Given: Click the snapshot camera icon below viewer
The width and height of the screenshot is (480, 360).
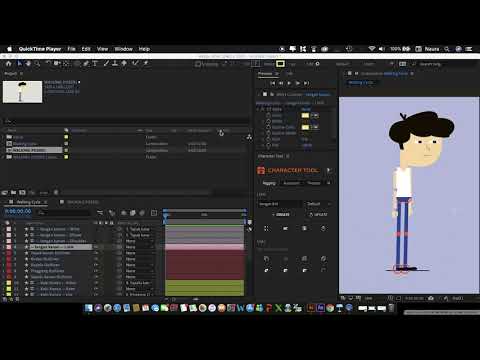Looking at the screenshot, I should 431,298.
